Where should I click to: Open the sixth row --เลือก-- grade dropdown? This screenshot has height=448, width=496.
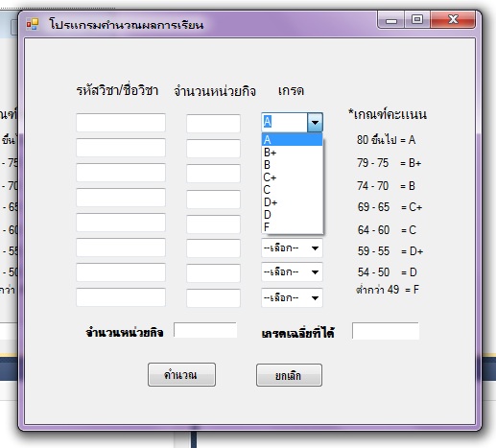coord(292,248)
